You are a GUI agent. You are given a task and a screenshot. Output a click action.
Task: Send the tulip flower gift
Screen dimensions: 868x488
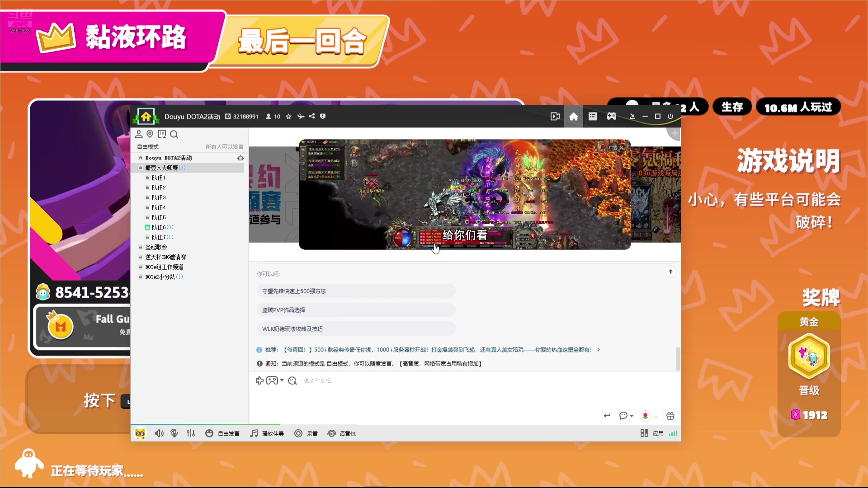(x=645, y=416)
